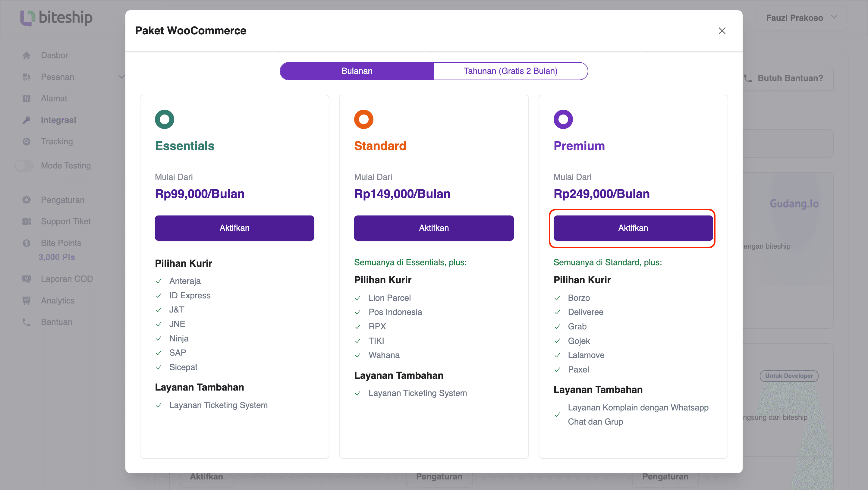The image size is (868, 490).
Task: Switch to Bulanan billing tab
Action: pyautogui.click(x=357, y=71)
